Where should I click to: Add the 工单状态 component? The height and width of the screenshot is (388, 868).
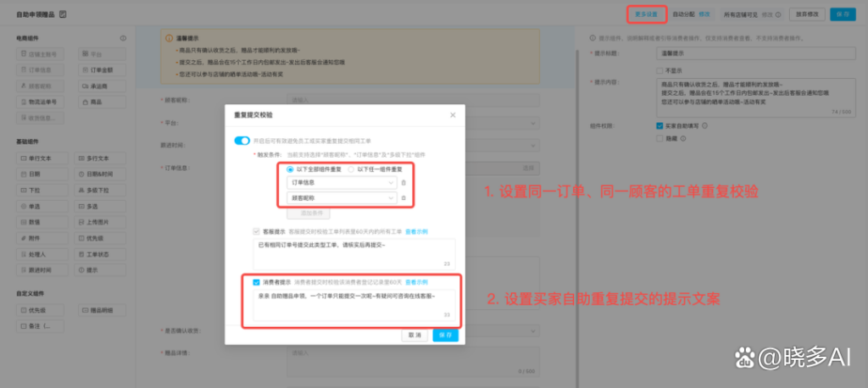pos(100,254)
